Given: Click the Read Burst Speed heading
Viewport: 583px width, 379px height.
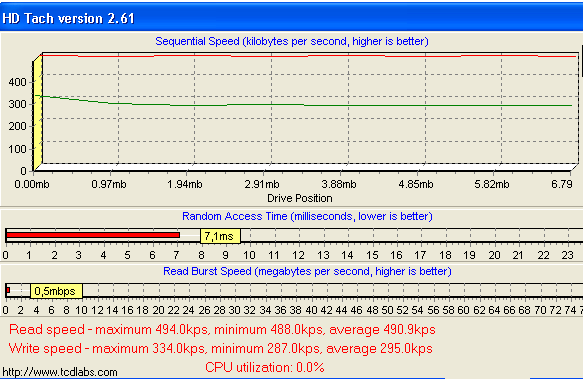Looking at the screenshot, I should pos(307,271).
